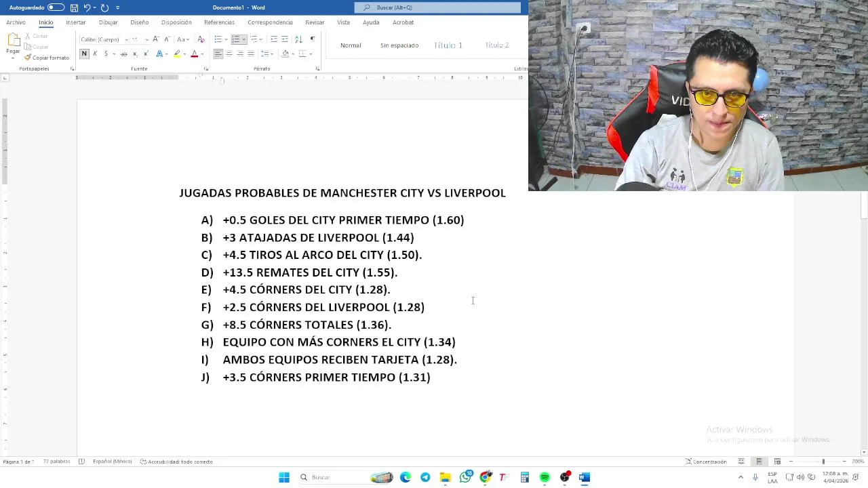Apply subscript formatting
The height and width of the screenshot is (488, 868).
[135, 54]
